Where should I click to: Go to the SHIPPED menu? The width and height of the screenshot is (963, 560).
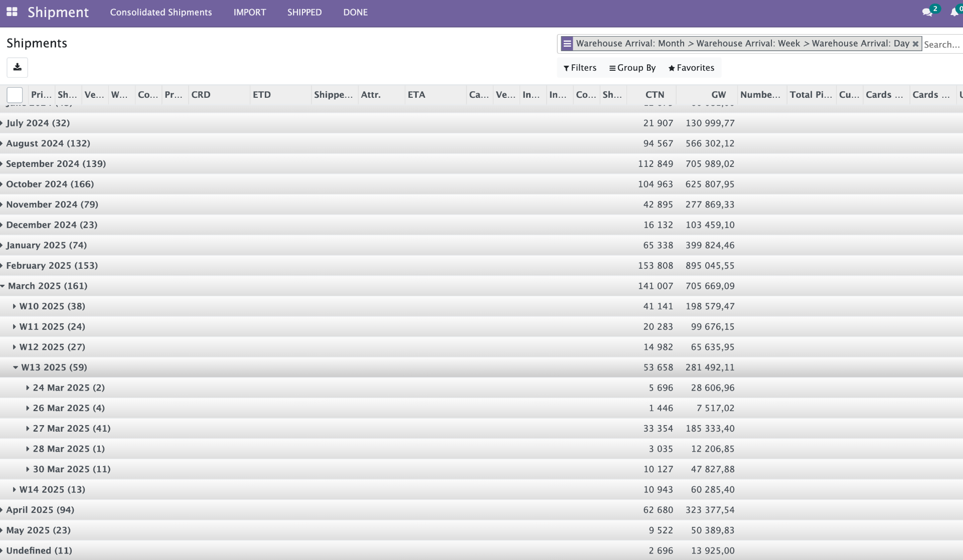tap(304, 13)
